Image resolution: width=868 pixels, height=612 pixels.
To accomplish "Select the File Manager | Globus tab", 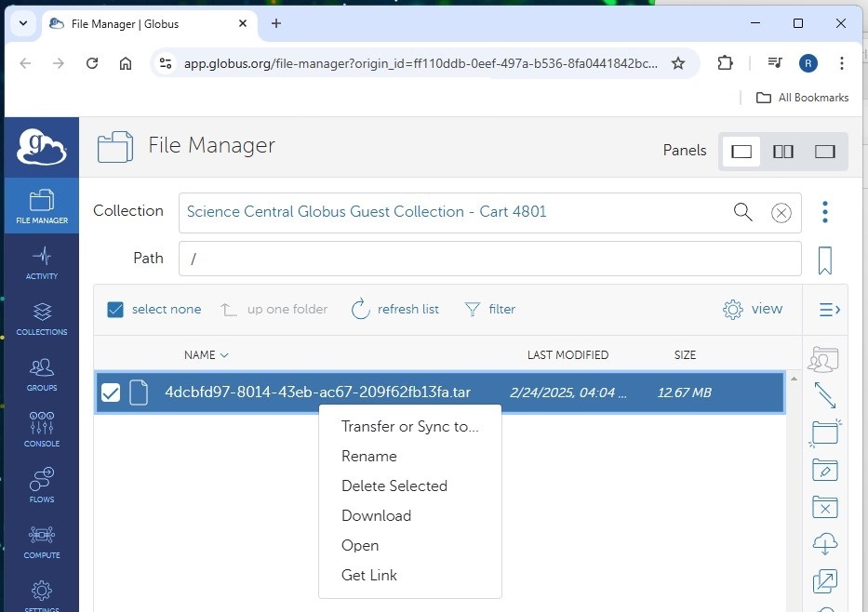I will pos(150,24).
